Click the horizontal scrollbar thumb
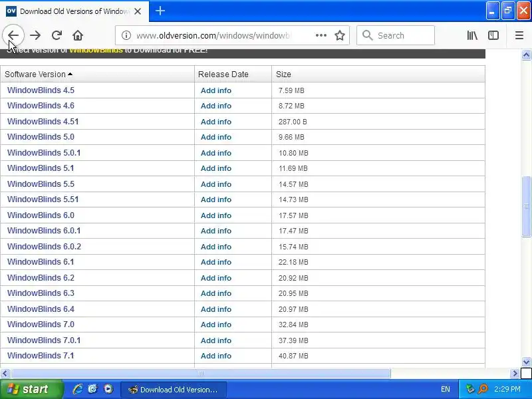 (201, 374)
